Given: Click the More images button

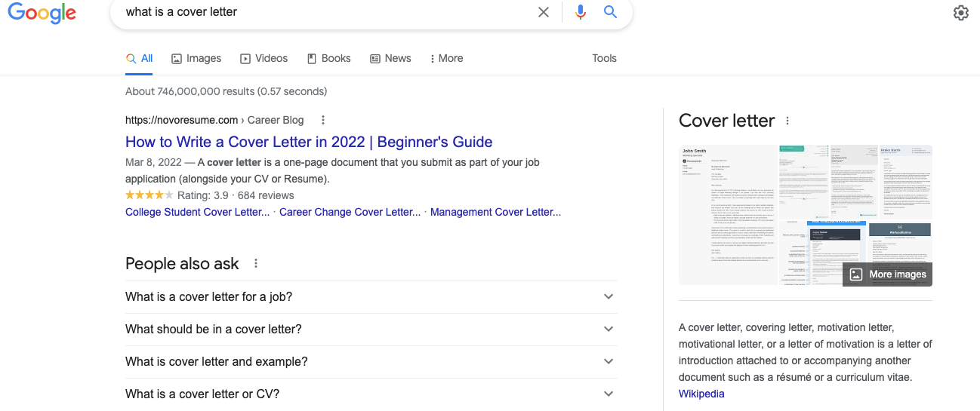Looking at the screenshot, I should click(x=887, y=275).
